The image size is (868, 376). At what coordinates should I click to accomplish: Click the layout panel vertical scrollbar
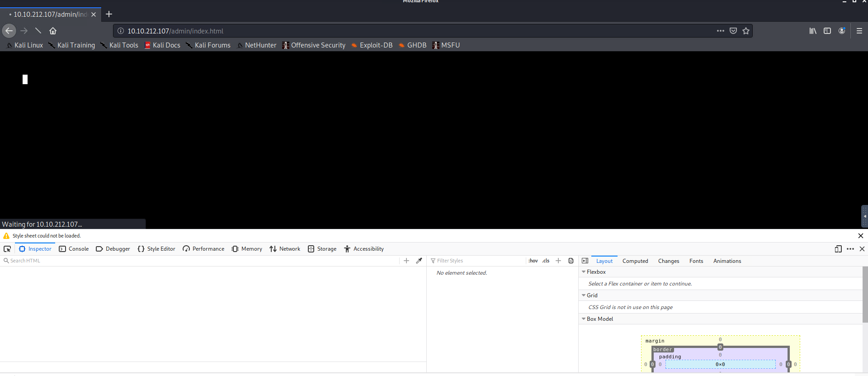click(x=865, y=294)
